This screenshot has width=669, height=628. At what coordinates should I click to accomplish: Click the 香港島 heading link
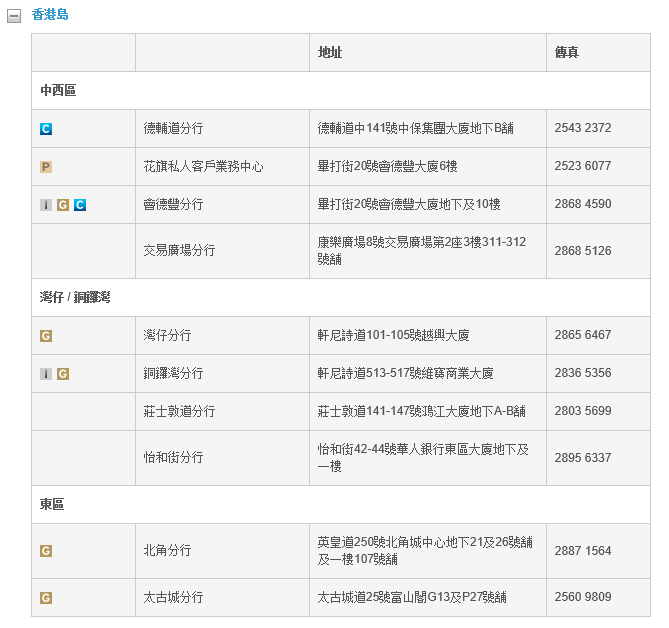50,15
